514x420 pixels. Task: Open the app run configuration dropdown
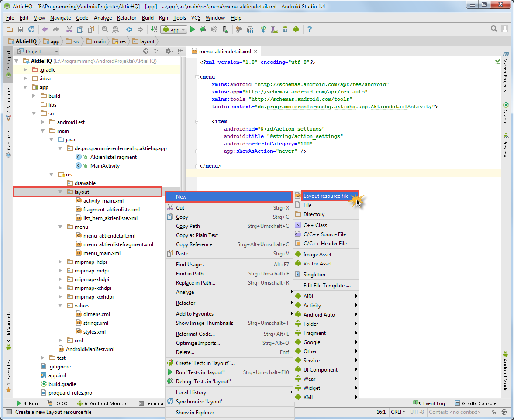click(x=174, y=30)
